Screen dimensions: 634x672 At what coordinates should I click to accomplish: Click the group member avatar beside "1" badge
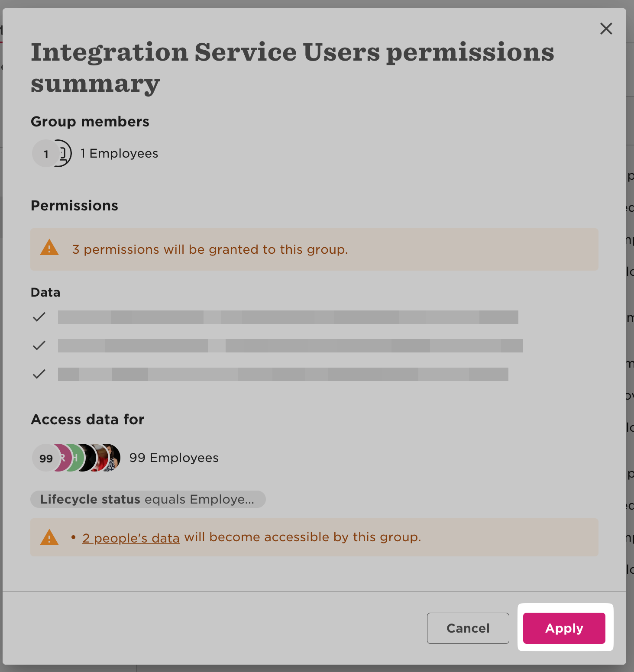[64, 153]
